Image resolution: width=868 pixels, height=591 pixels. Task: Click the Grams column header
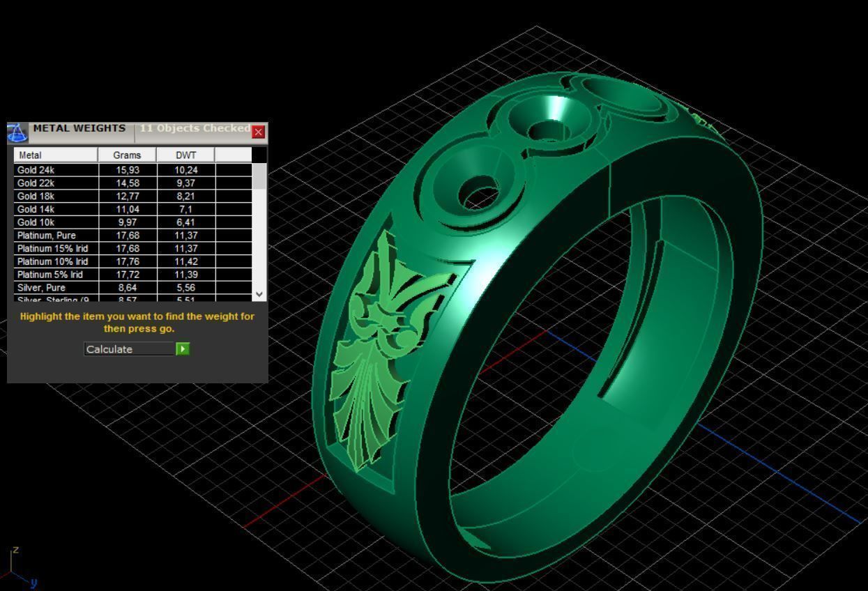(127, 155)
